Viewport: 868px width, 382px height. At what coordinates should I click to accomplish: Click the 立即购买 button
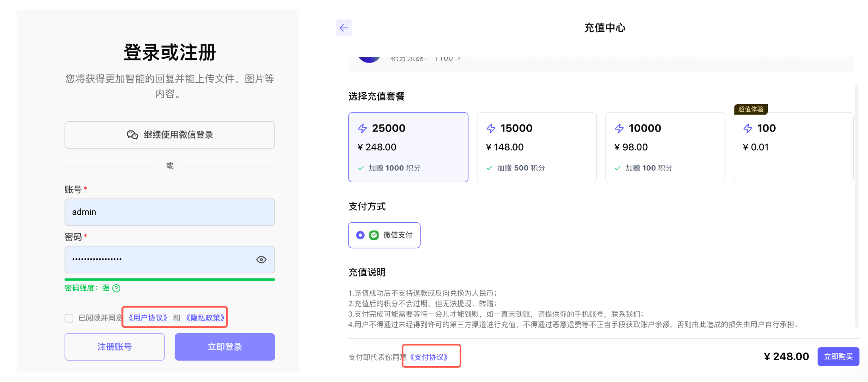tap(838, 357)
